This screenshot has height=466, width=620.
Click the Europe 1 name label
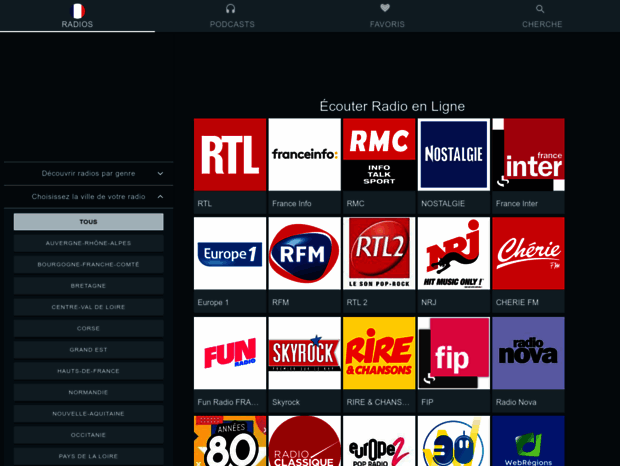[213, 302]
